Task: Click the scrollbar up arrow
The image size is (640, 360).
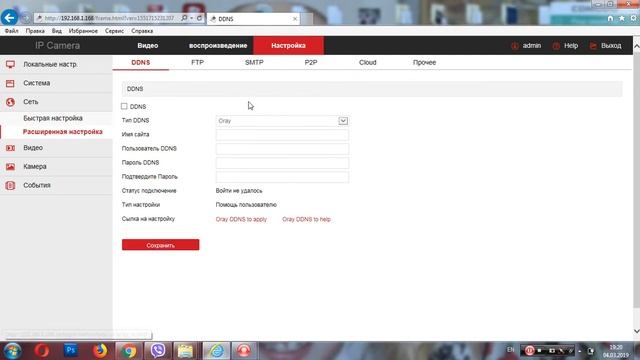Action: click(x=636, y=46)
